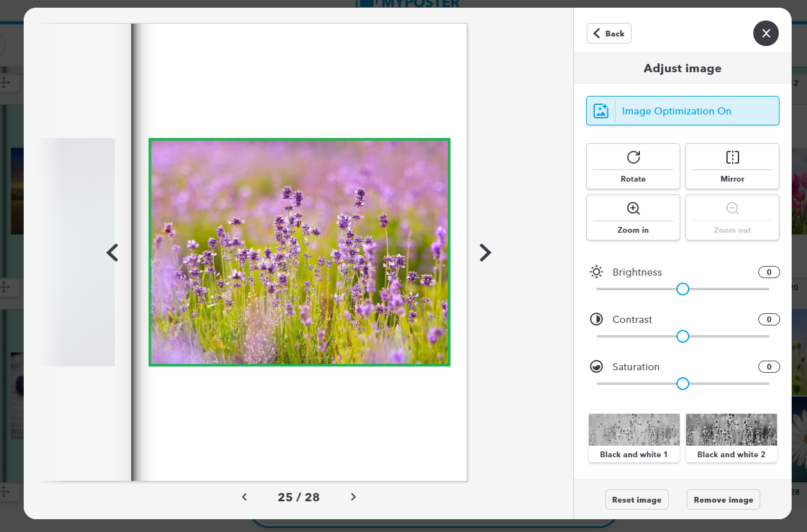Close the Adjust image dialog
The image size is (807, 532).
click(765, 33)
